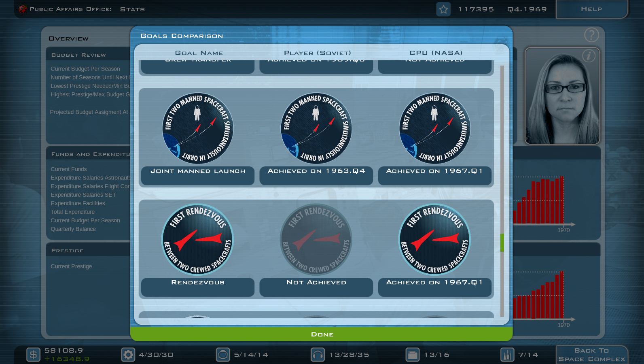This screenshot has height=364, width=644.
Task: Click the character portrait image
Action: pyautogui.click(x=562, y=96)
